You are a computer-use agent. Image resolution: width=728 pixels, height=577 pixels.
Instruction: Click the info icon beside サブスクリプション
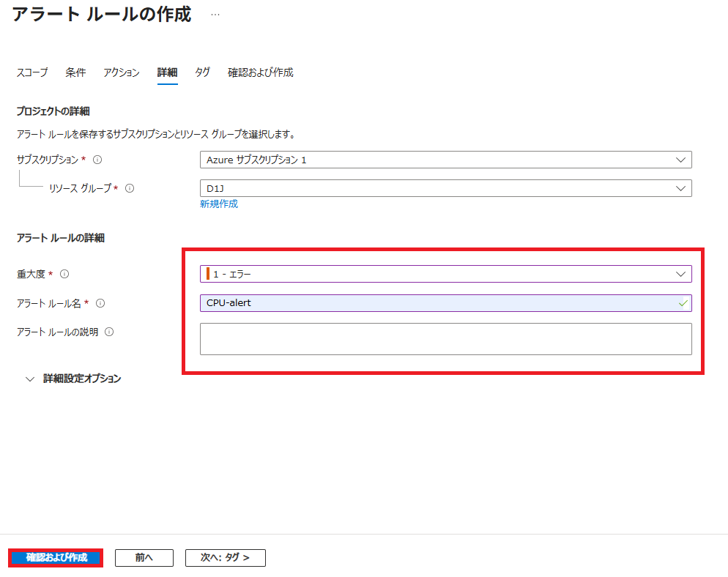[97, 160]
